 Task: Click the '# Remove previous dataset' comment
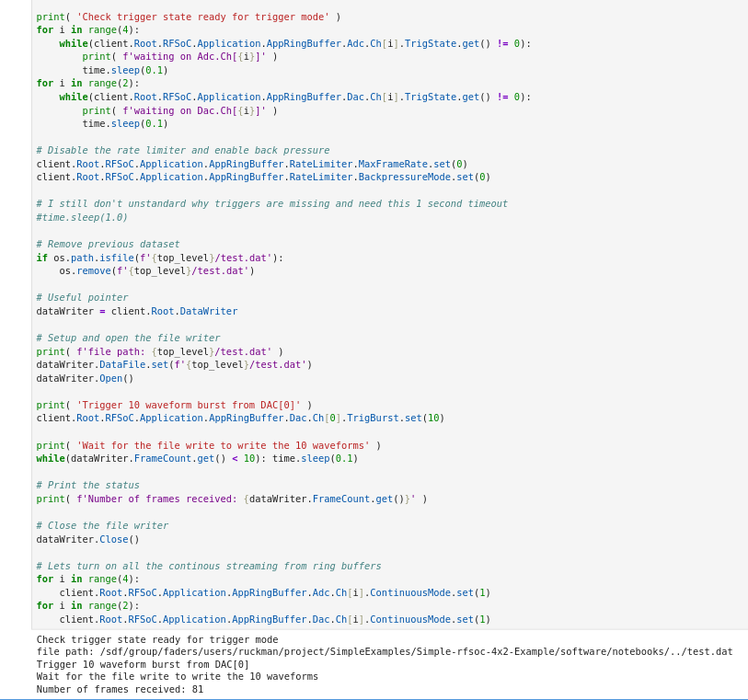[x=108, y=244]
